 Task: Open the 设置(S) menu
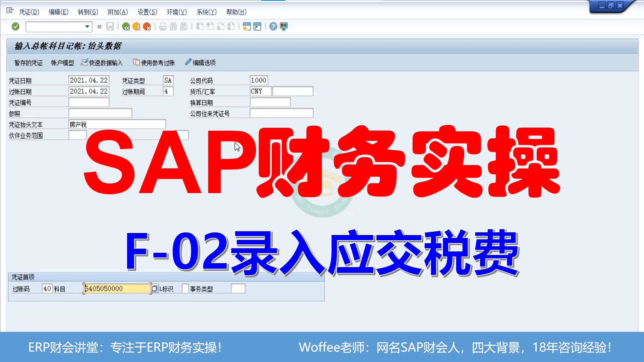pos(147,12)
